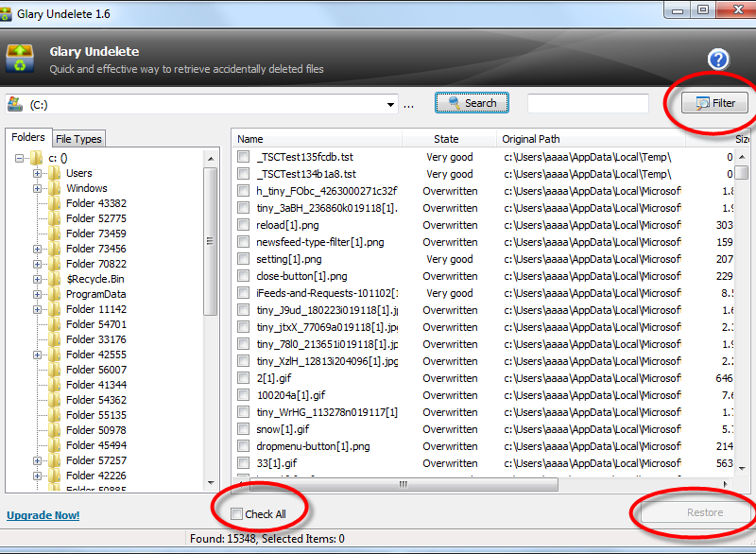The height and width of the screenshot is (554, 756).
Task: Select the 100204a[1].gif file name
Action: [x=291, y=395]
